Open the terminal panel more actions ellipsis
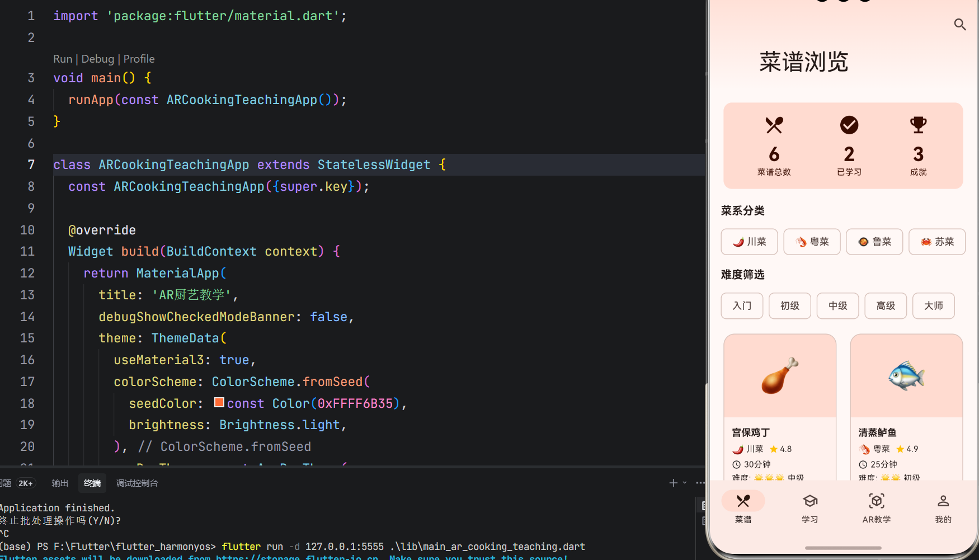Screen dimensions: 979x560 click(x=700, y=483)
